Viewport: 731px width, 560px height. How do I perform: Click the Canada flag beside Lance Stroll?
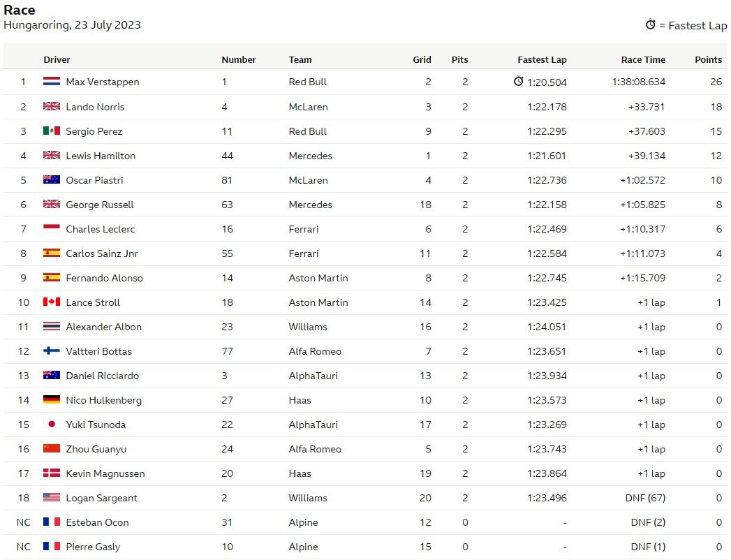coord(52,302)
